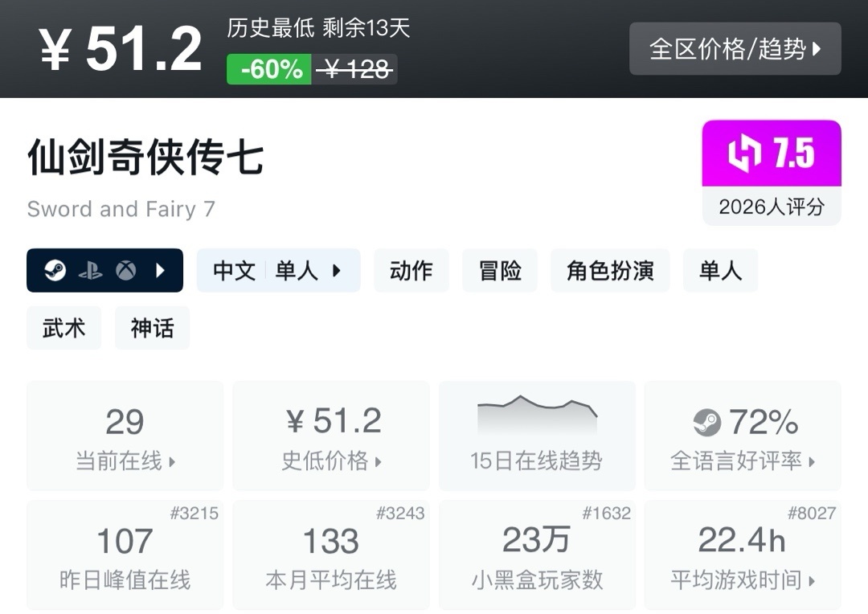Select the 动作 genre tag
The height and width of the screenshot is (614, 868).
click(x=411, y=270)
